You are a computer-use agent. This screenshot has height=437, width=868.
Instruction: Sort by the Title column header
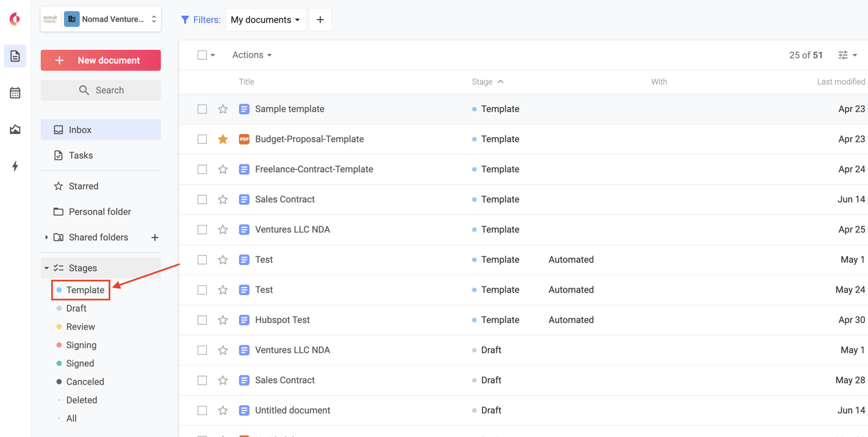[x=246, y=82]
